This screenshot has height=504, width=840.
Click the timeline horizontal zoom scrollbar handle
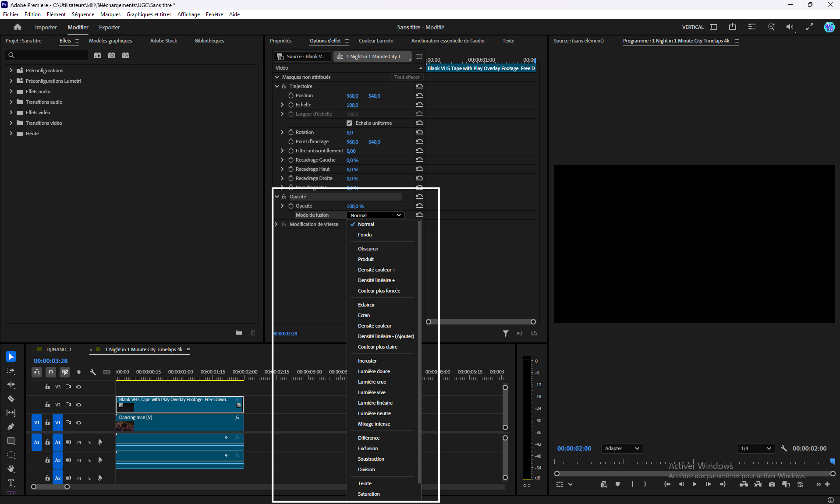pos(67,487)
